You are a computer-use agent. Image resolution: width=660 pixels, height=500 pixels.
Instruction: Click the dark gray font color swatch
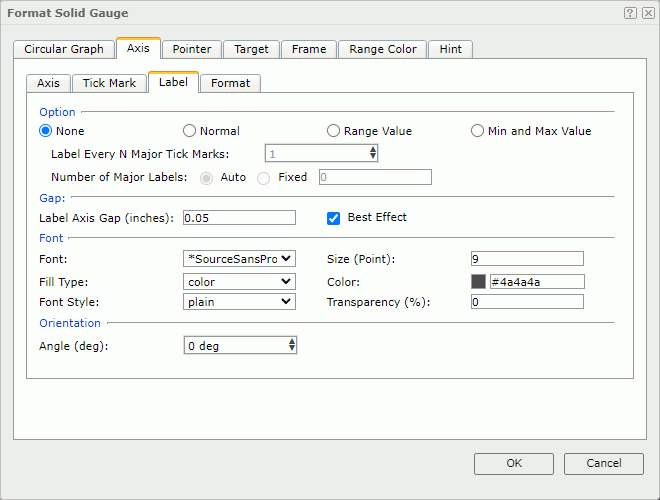[478, 281]
